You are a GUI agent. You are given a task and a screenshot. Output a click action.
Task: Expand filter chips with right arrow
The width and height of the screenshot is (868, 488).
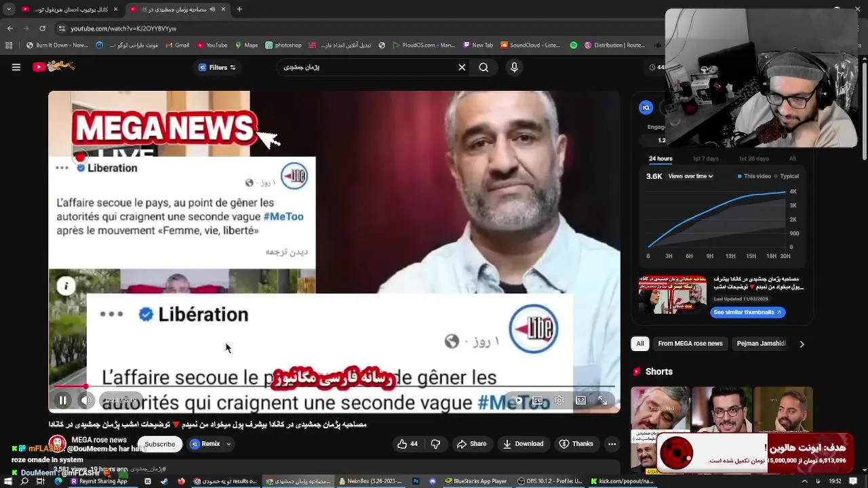point(802,344)
